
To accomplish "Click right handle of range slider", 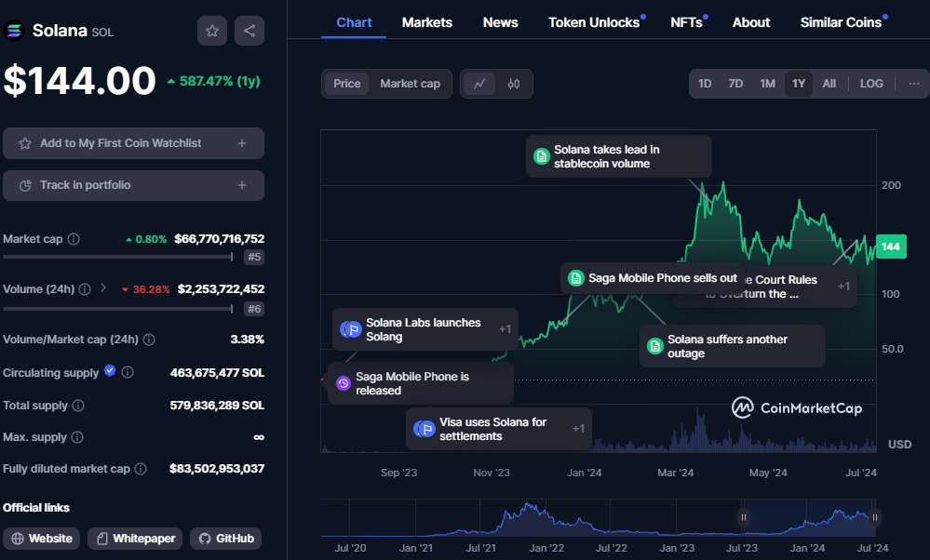I will (x=874, y=517).
